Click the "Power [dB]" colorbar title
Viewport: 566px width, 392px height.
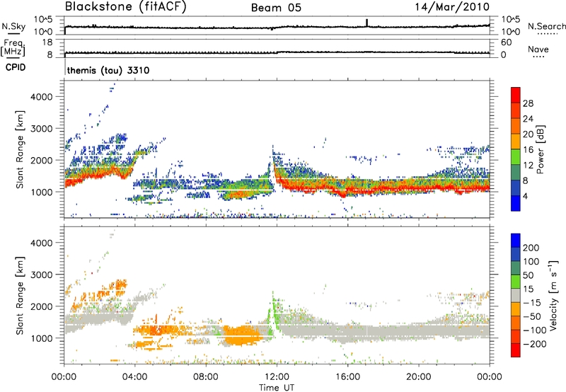point(541,149)
